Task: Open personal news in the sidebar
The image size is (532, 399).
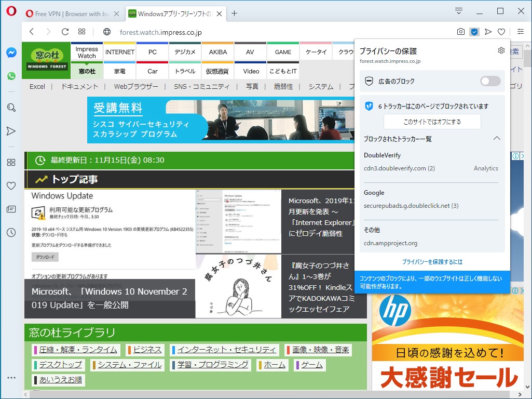Action: click(11, 209)
